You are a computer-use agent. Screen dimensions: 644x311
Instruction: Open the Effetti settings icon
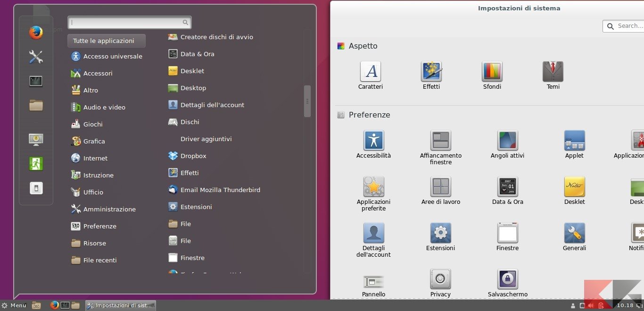[431, 76]
